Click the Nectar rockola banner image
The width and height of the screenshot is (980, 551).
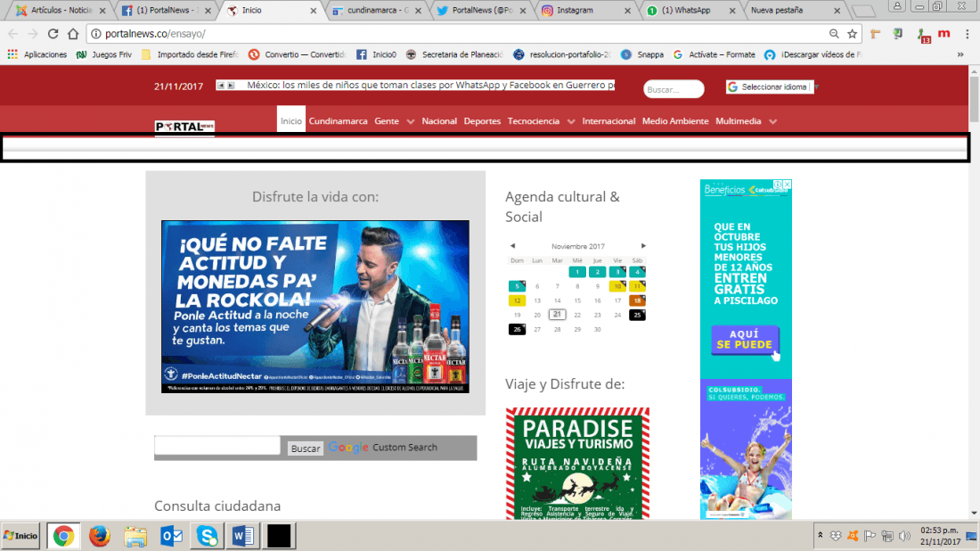coord(315,307)
